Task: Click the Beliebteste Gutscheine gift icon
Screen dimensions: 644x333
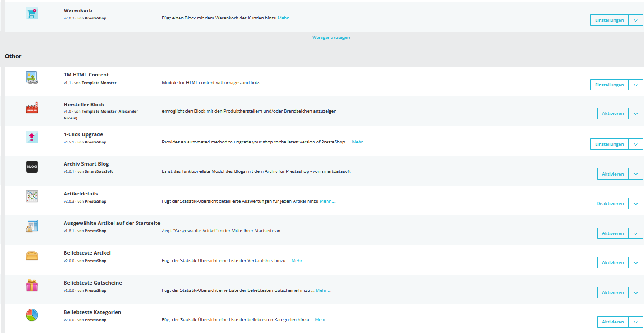Action: point(32,285)
